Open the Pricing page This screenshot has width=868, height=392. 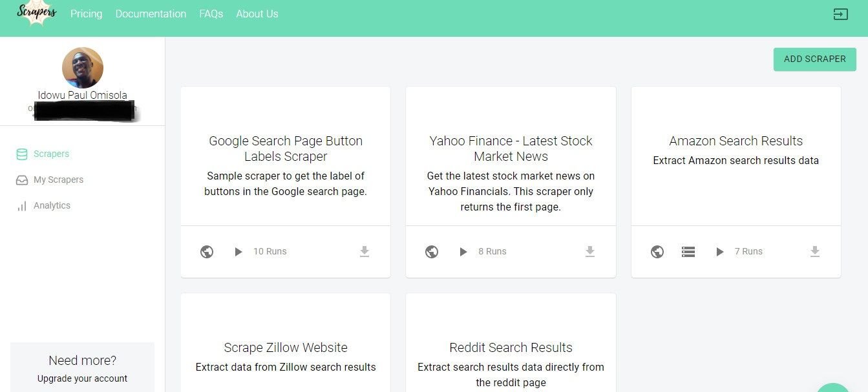click(x=86, y=14)
